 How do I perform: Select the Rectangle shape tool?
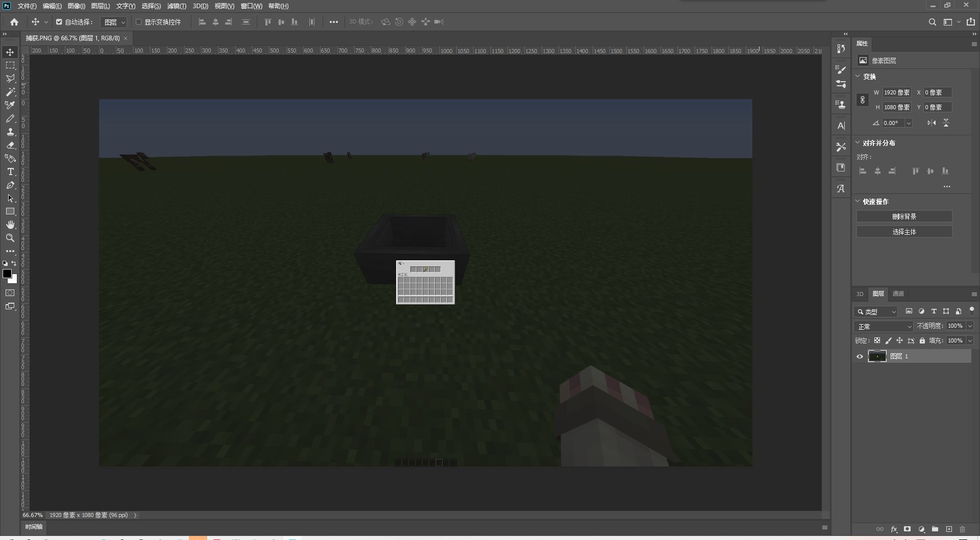(x=10, y=211)
